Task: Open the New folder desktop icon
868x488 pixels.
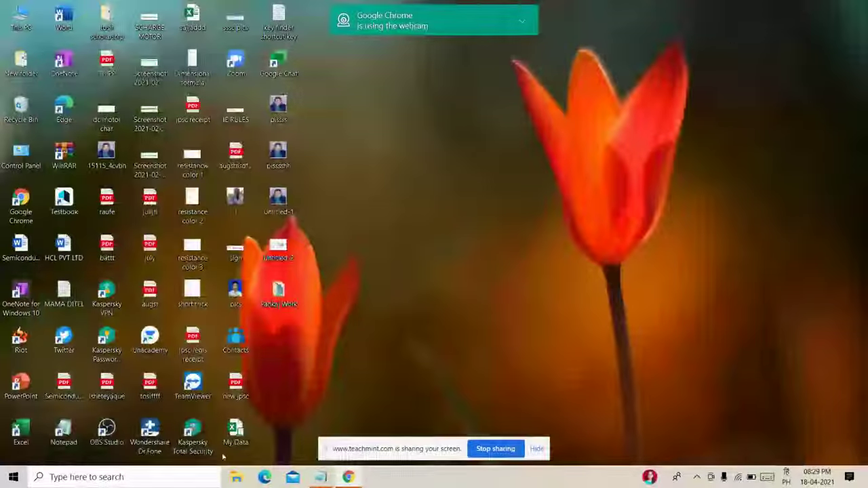Action: (x=21, y=64)
